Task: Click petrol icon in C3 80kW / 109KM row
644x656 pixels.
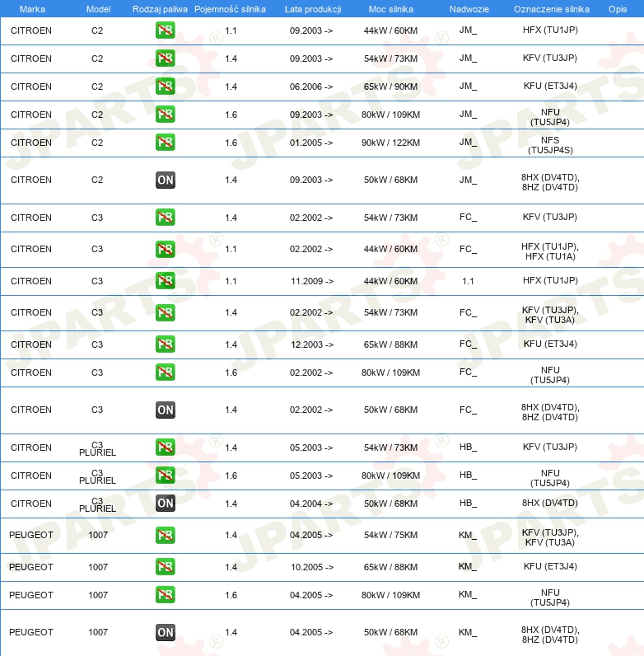Action: [x=166, y=373]
